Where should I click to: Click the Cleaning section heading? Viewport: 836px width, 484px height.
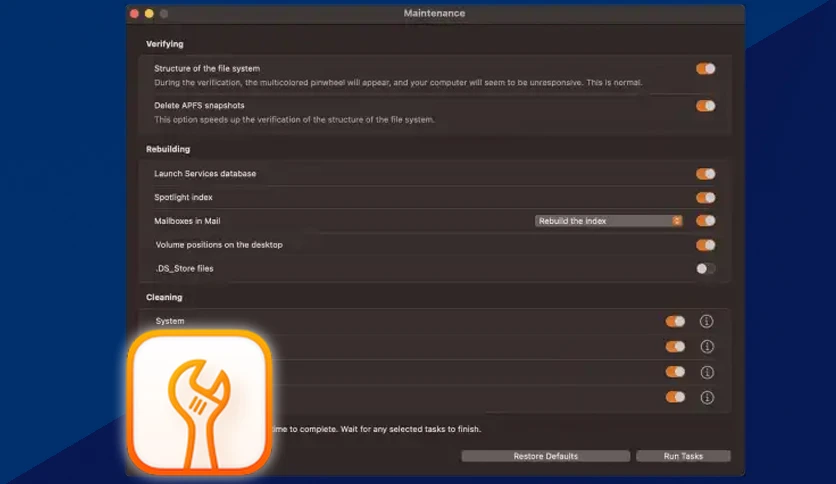(x=164, y=297)
